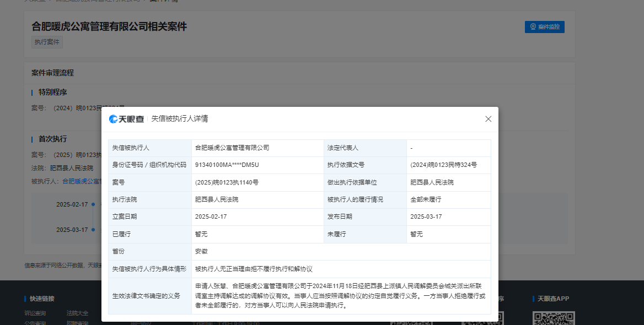This screenshot has height=325, width=644.
Task: Click the 执行法院 value 肥西县人民法院
Action: tap(217, 199)
